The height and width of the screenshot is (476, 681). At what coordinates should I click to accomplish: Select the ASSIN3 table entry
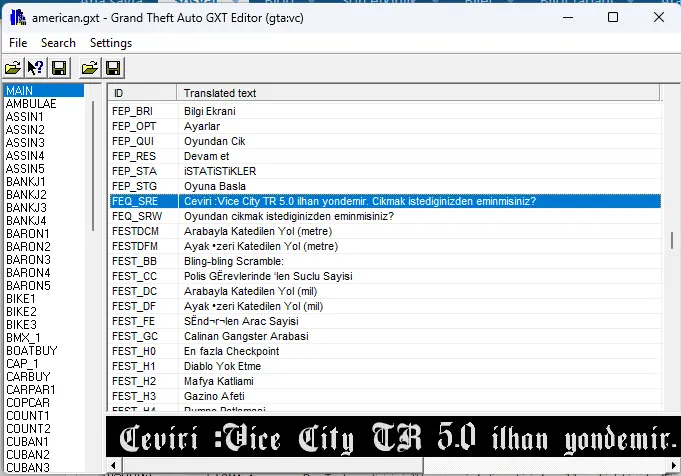25,142
